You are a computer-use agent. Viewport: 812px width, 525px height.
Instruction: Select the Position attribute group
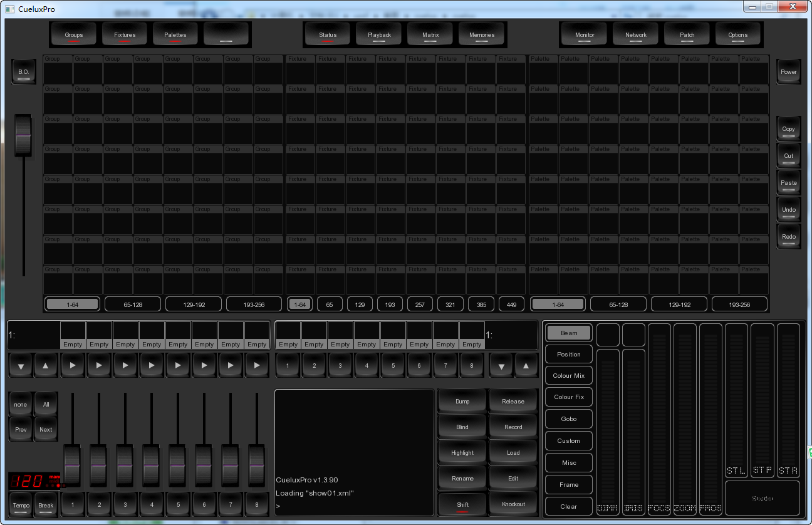(x=569, y=354)
